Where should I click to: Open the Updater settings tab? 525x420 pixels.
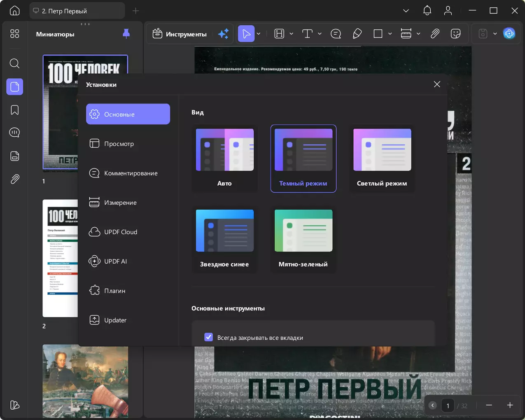[128, 320]
